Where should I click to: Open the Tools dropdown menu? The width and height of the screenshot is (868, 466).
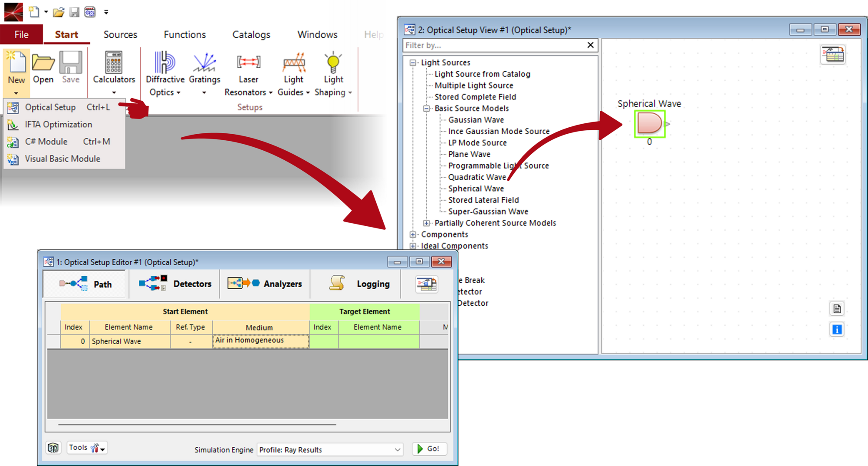(86, 447)
